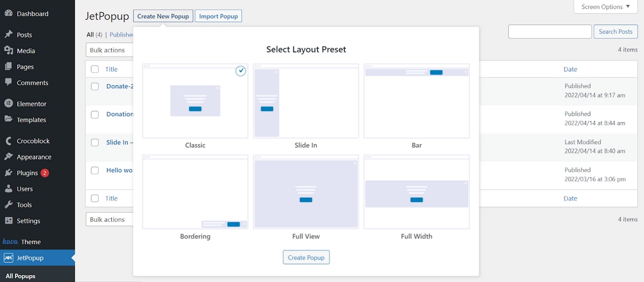The image size is (644, 282).
Task: Open the Slide In popup title link
Action: pos(119,142)
